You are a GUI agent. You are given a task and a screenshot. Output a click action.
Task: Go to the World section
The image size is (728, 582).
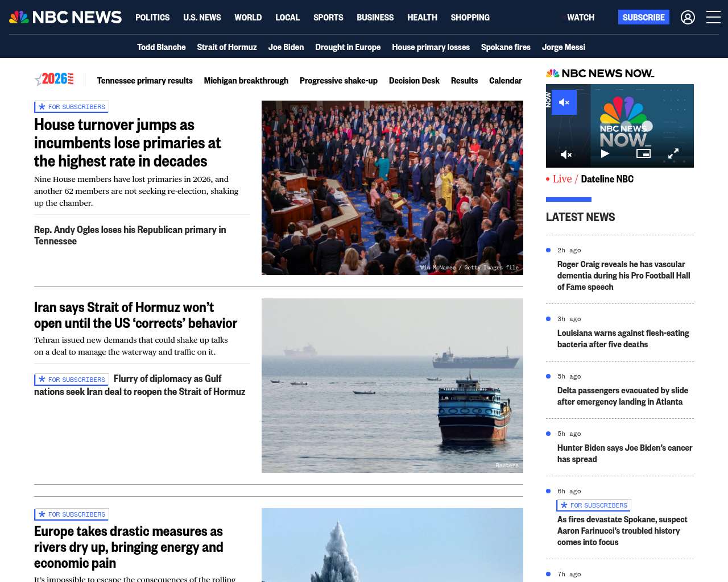(x=248, y=18)
